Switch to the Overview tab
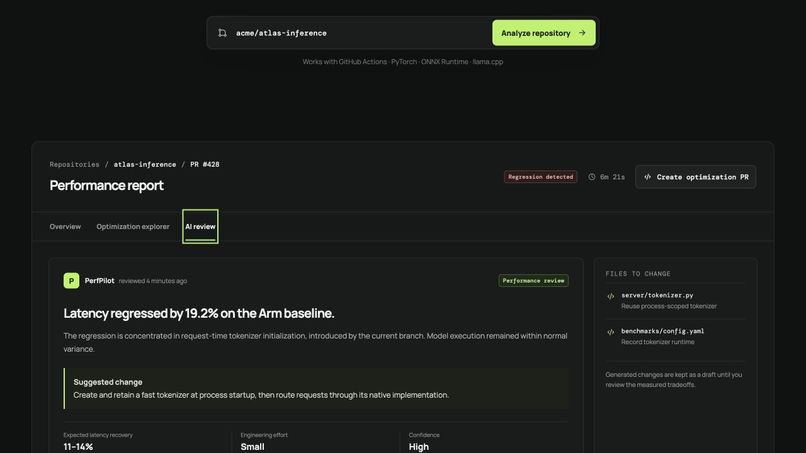 [x=65, y=226]
